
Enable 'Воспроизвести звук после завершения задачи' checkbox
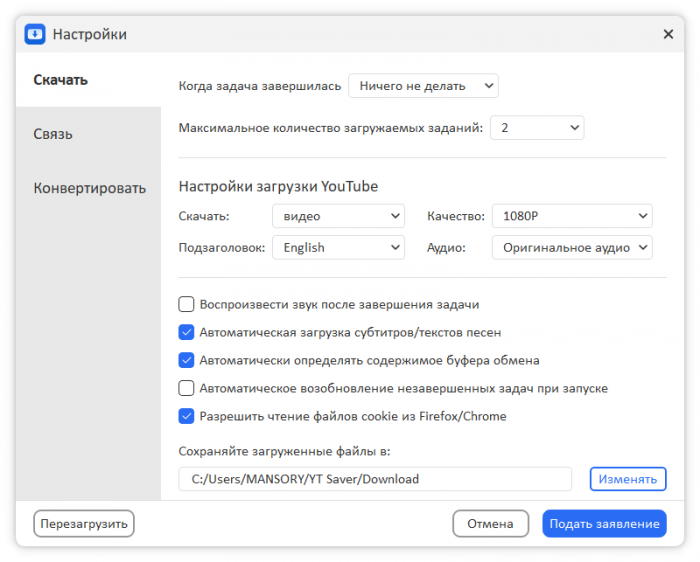(x=186, y=304)
